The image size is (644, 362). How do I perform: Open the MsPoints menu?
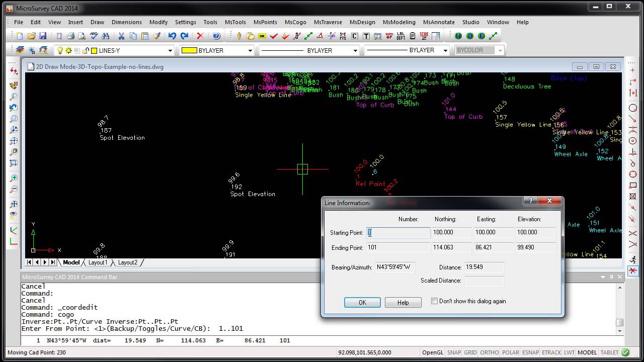point(265,22)
